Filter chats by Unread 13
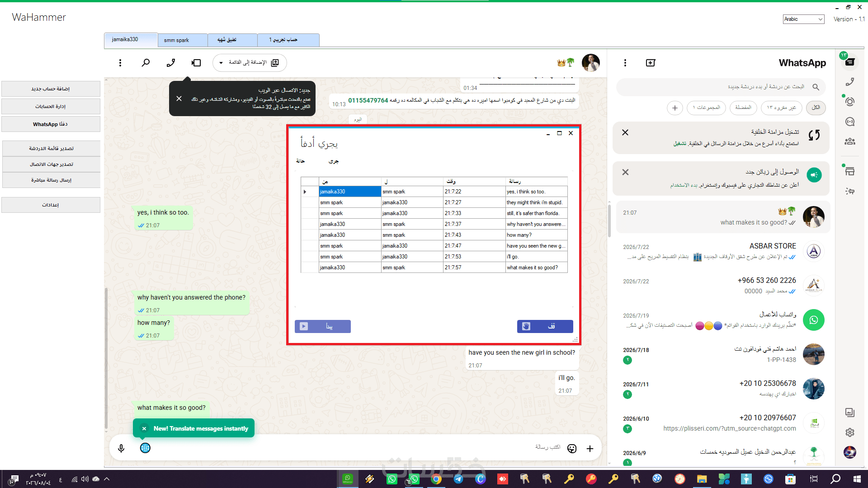This screenshot has height=488, width=868. (x=782, y=108)
